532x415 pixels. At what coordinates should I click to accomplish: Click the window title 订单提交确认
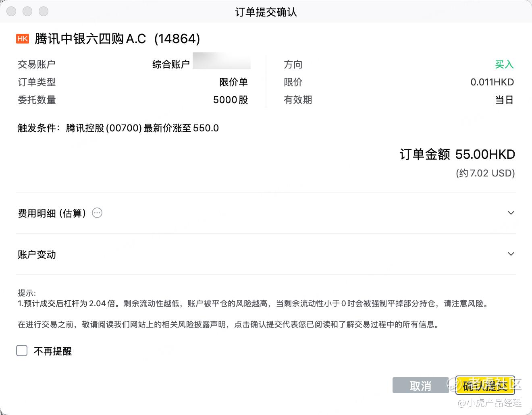(x=266, y=12)
